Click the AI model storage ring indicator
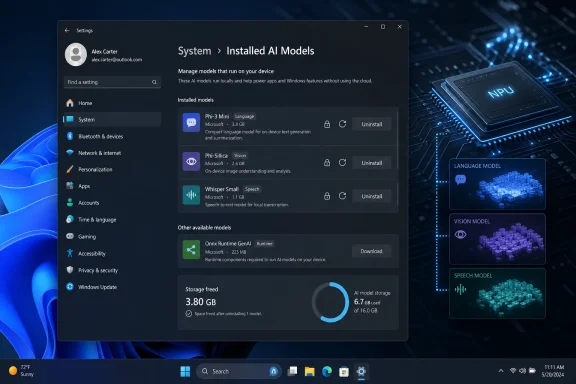 [x=330, y=302]
